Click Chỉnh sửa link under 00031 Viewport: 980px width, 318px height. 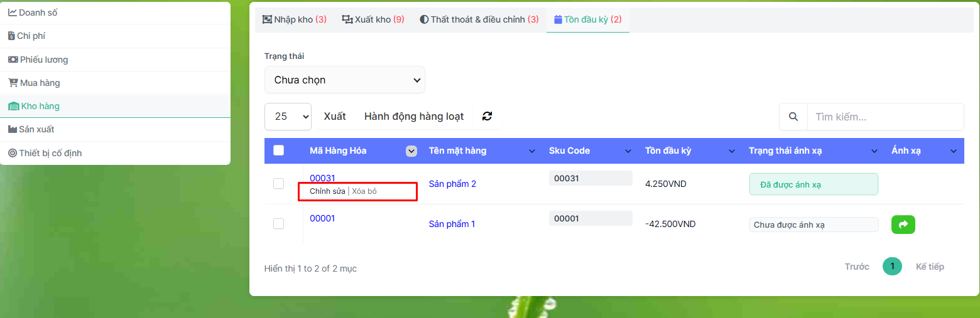[327, 191]
